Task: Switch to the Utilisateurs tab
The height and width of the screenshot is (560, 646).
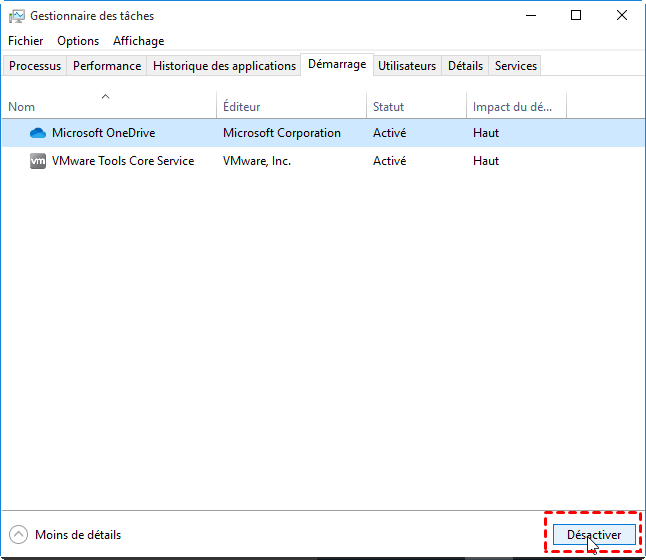Action: [x=407, y=66]
